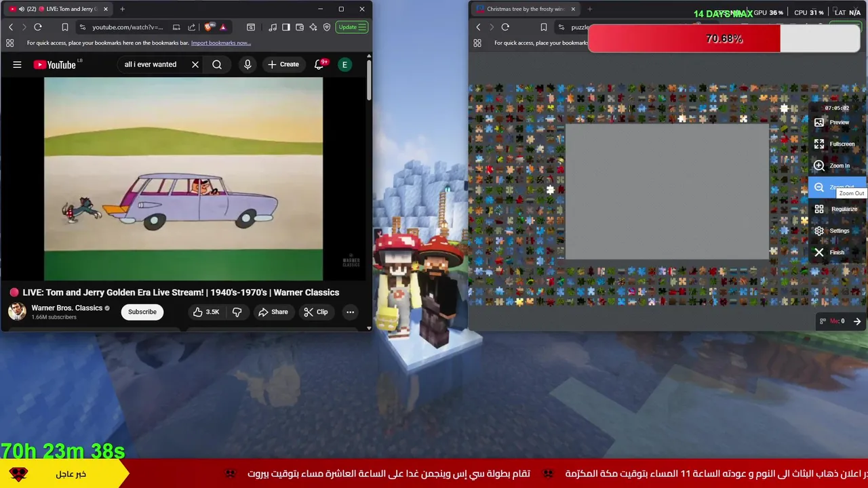Viewport: 868px width, 488px height.
Task: Share this page from address bar icon
Action: [x=191, y=27]
